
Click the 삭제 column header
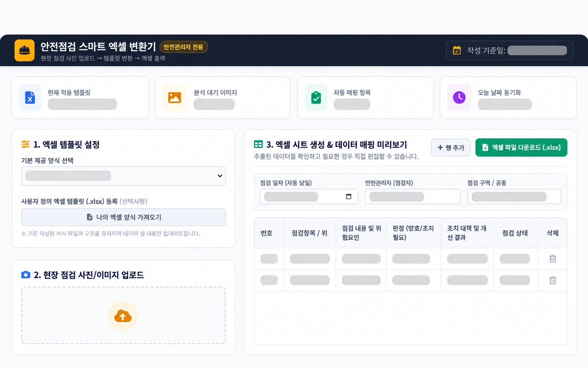point(552,233)
